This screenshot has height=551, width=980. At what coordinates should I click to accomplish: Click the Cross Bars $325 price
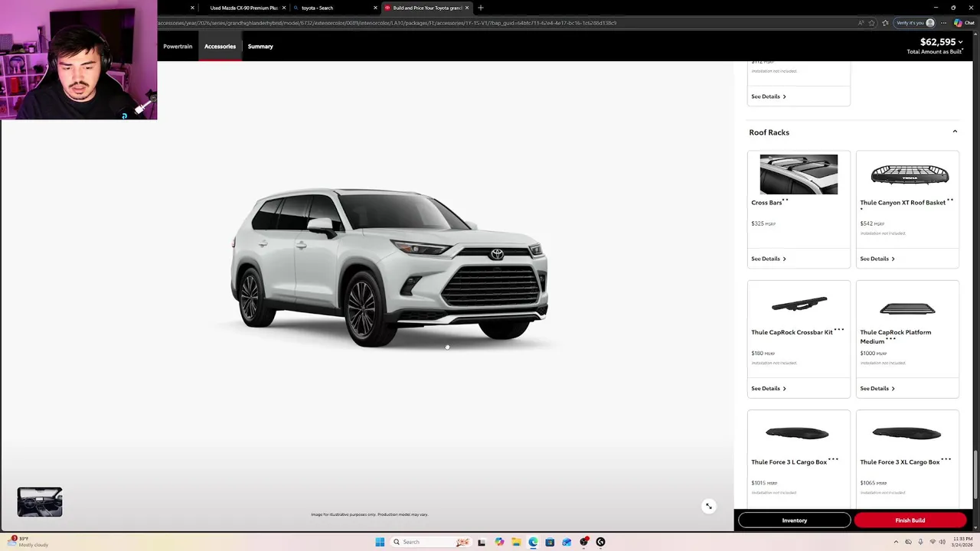[x=763, y=223]
